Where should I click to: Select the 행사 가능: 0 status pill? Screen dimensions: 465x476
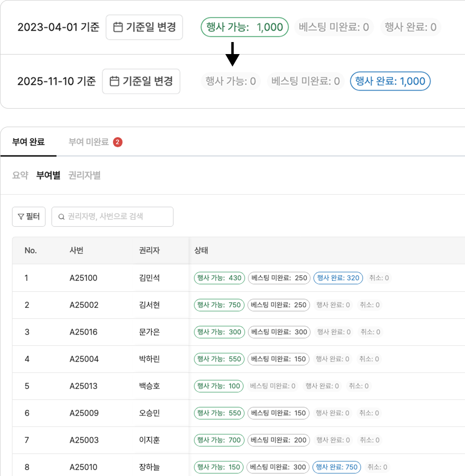[x=231, y=82]
